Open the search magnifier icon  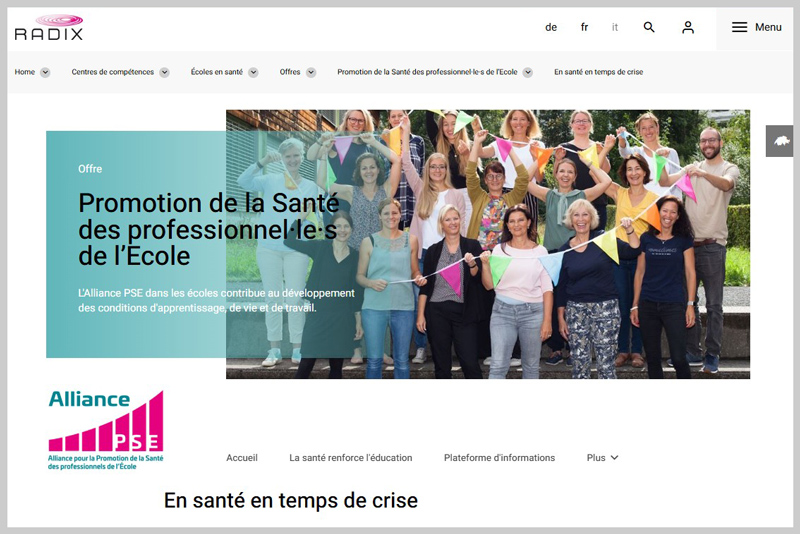[649, 27]
